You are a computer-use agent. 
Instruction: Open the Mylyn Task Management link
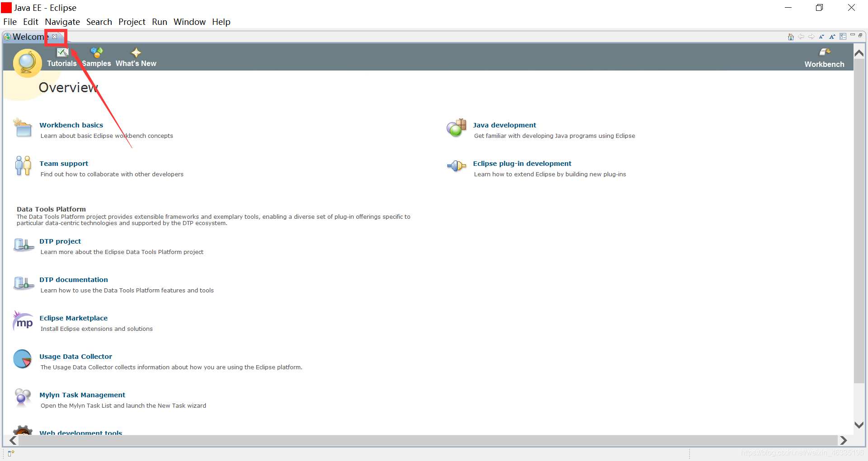(x=82, y=395)
